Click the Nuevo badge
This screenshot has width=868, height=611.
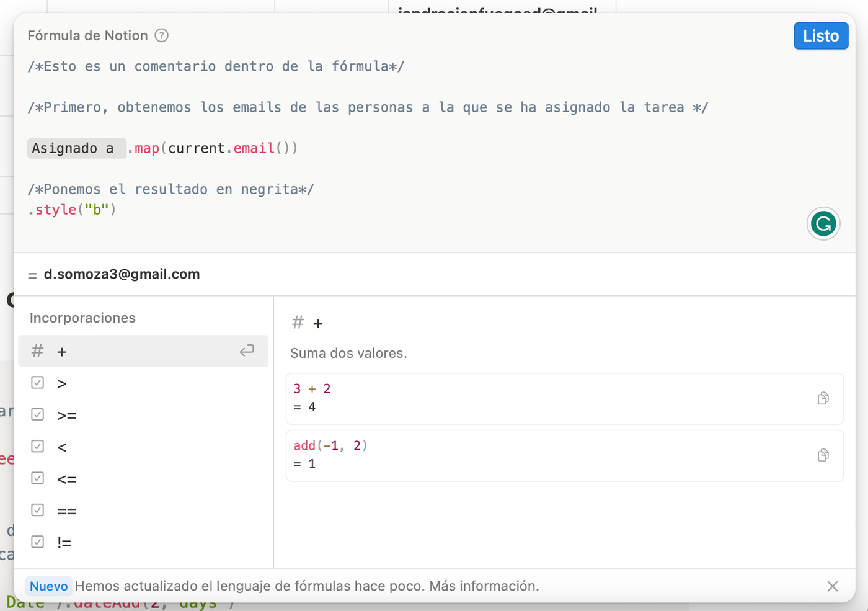[48, 586]
